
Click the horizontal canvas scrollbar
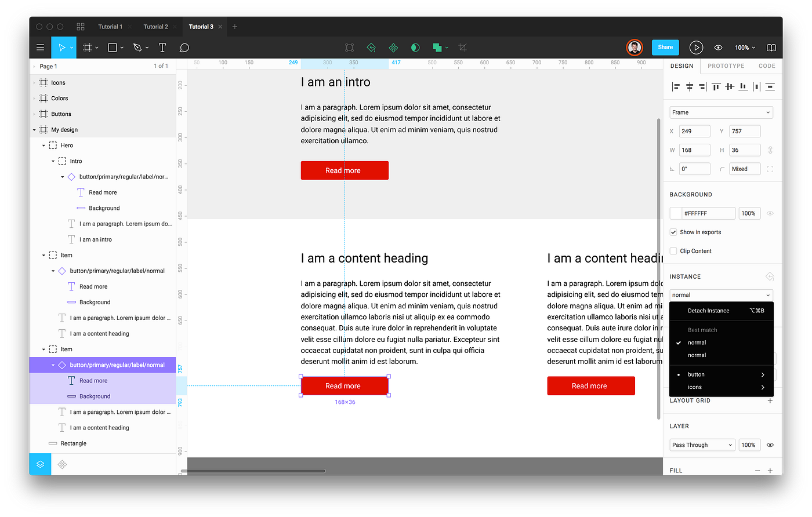click(253, 471)
